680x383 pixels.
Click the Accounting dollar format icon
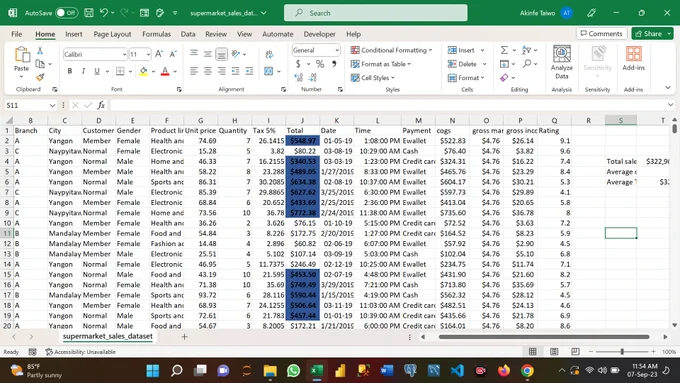pos(298,64)
